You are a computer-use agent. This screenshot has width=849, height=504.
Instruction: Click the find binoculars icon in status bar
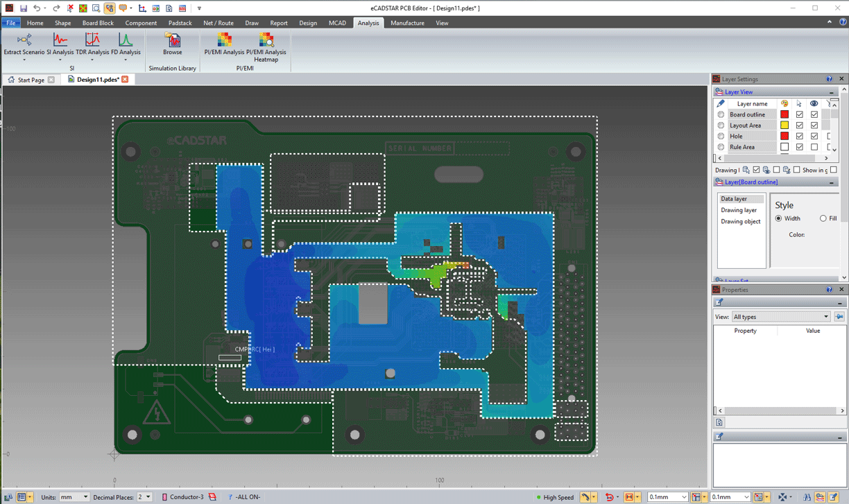point(807,497)
